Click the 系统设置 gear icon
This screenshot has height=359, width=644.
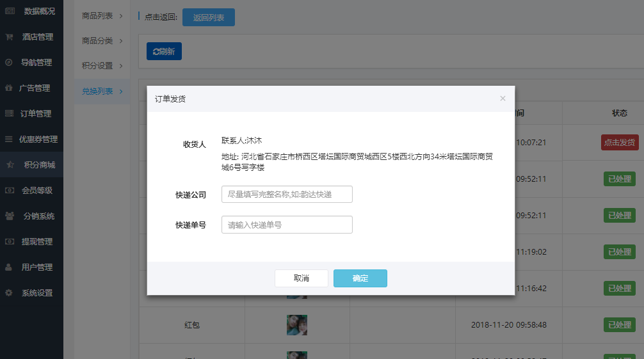(x=8, y=293)
